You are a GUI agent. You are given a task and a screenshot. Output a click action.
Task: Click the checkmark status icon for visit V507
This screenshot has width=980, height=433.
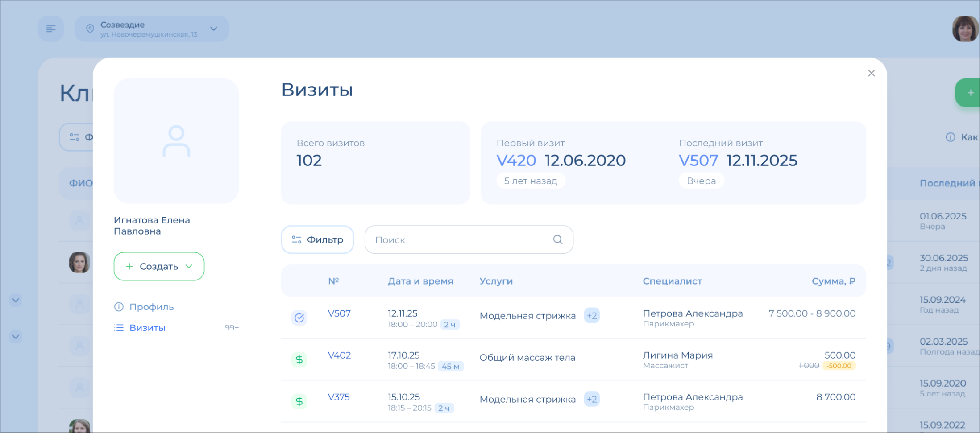(299, 318)
